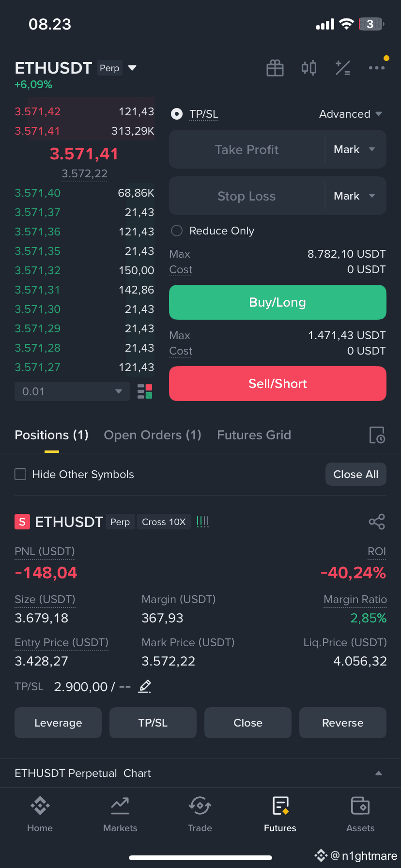The image size is (401, 868).
Task: Go to the Assets wallet tab
Action: point(360,814)
